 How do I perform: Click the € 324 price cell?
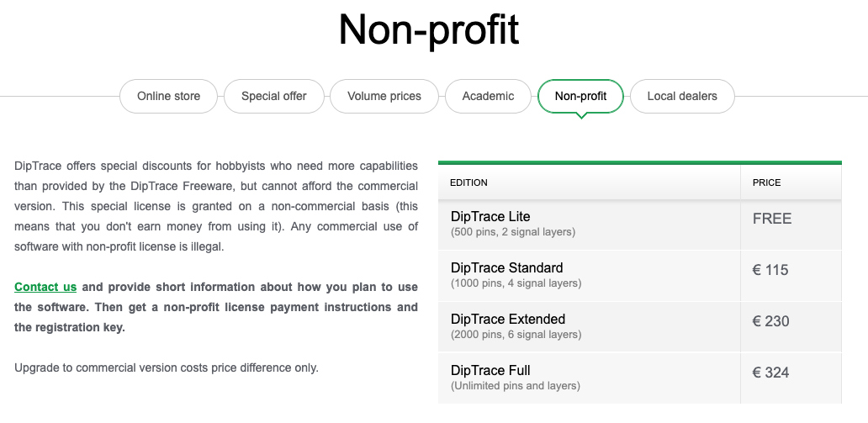pos(771,373)
